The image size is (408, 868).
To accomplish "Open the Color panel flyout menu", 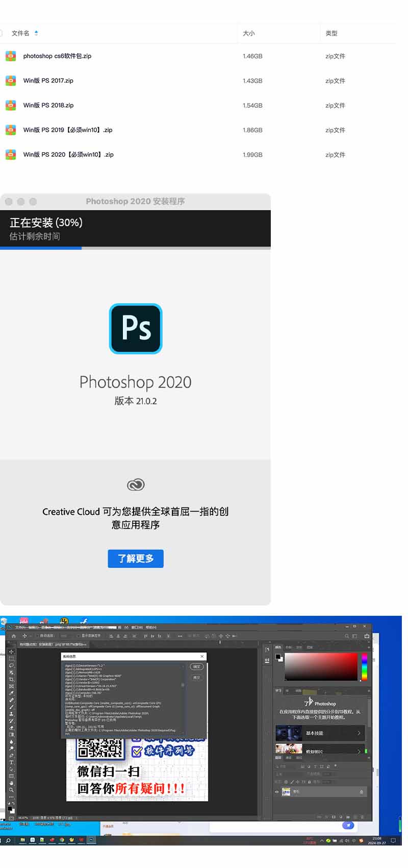I will point(369,647).
